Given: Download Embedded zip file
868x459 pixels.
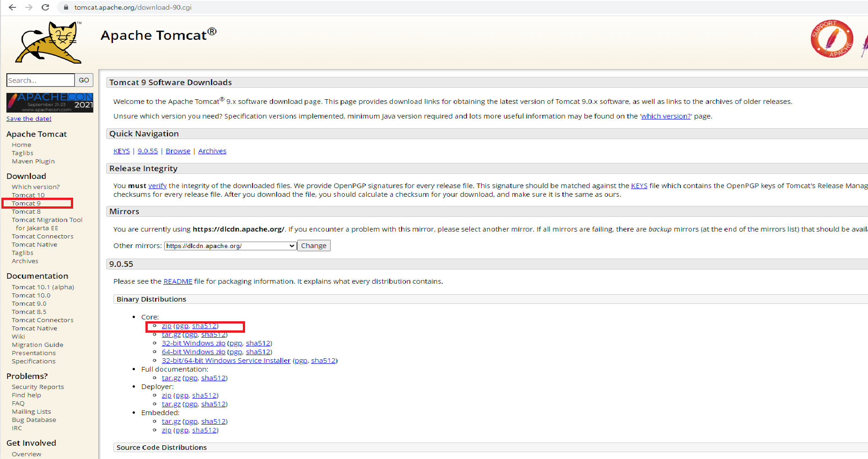Looking at the screenshot, I should 166,430.
